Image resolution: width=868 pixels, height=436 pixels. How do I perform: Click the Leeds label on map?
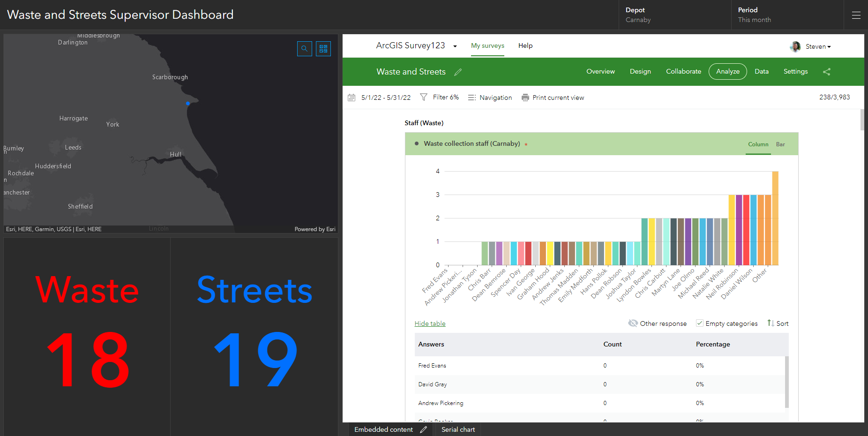click(x=73, y=148)
